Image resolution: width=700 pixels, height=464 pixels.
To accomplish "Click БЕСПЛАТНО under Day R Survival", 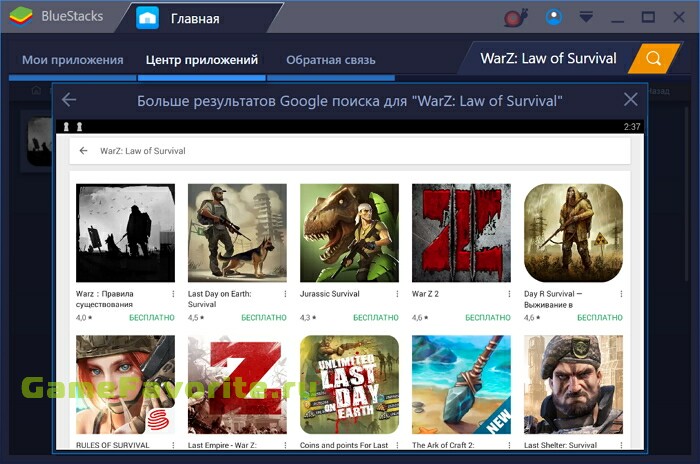I will click(x=600, y=318).
